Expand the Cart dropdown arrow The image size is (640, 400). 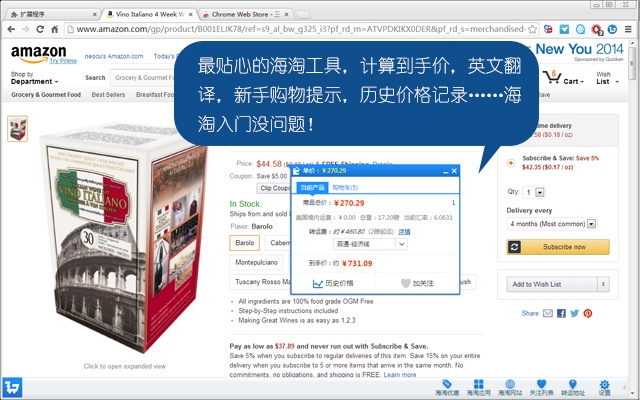[x=582, y=82]
